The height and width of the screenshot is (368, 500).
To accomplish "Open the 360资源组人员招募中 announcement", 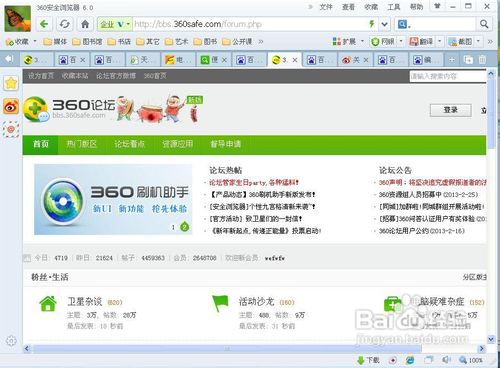I will [x=428, y=194].
